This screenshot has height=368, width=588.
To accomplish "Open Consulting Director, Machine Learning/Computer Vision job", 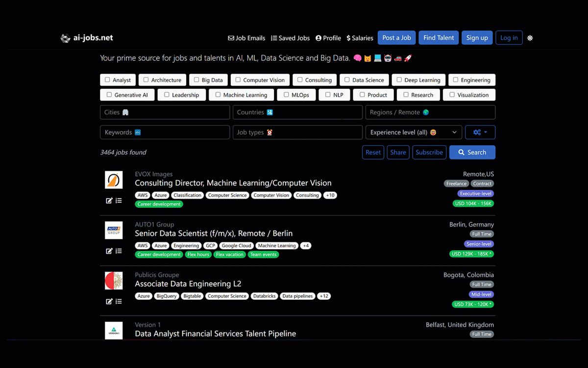I will (x=233, y=183).
